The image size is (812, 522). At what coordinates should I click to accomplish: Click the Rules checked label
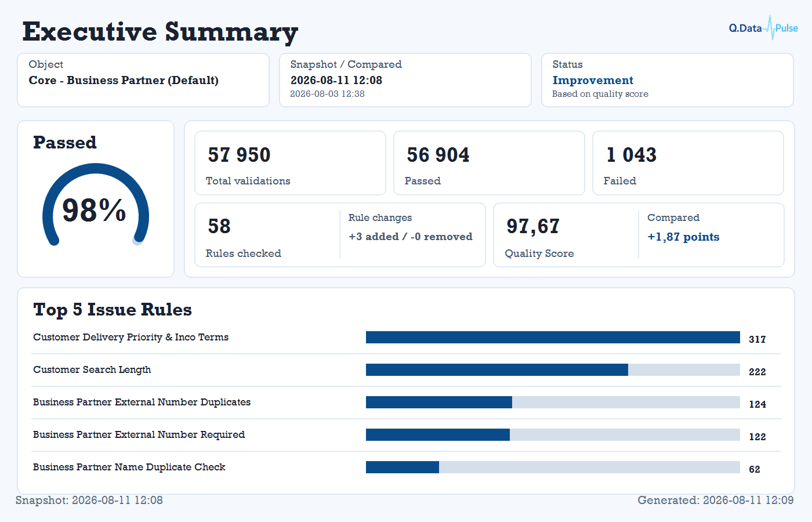tap(243, 253)
